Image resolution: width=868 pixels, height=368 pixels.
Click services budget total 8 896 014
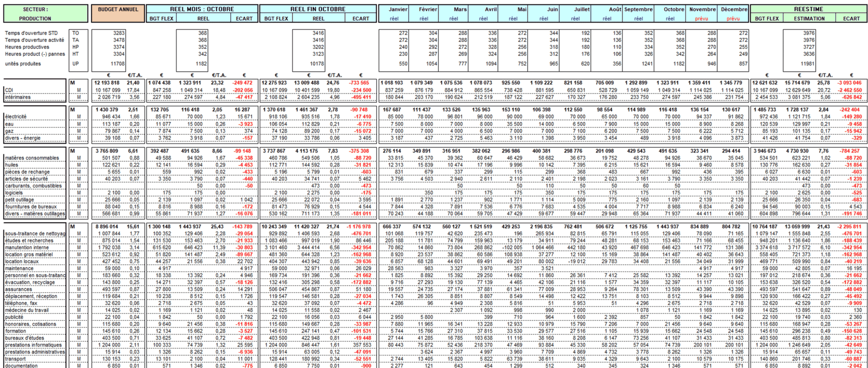tap(107, 227)
